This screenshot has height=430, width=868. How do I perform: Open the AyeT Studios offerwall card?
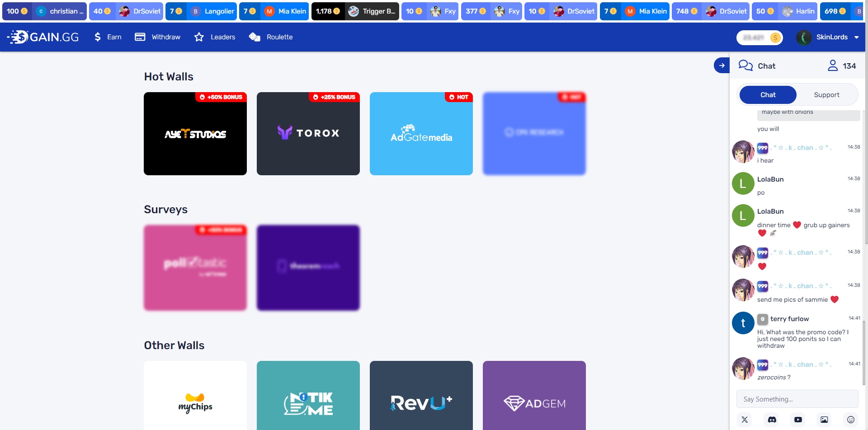click(195, 134)
